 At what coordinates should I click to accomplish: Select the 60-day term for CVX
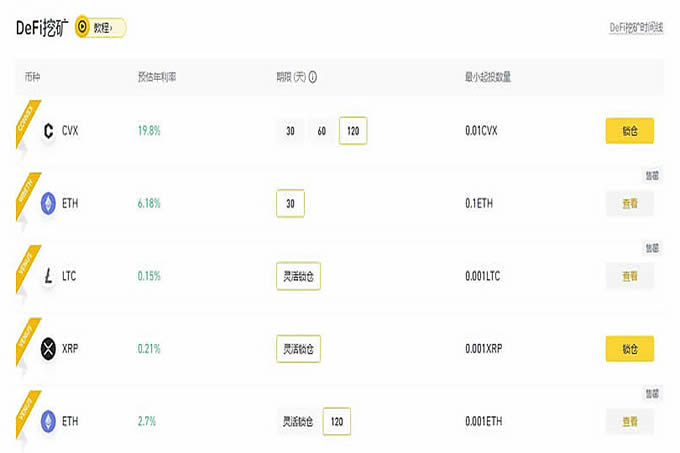(x=321, y=131)
